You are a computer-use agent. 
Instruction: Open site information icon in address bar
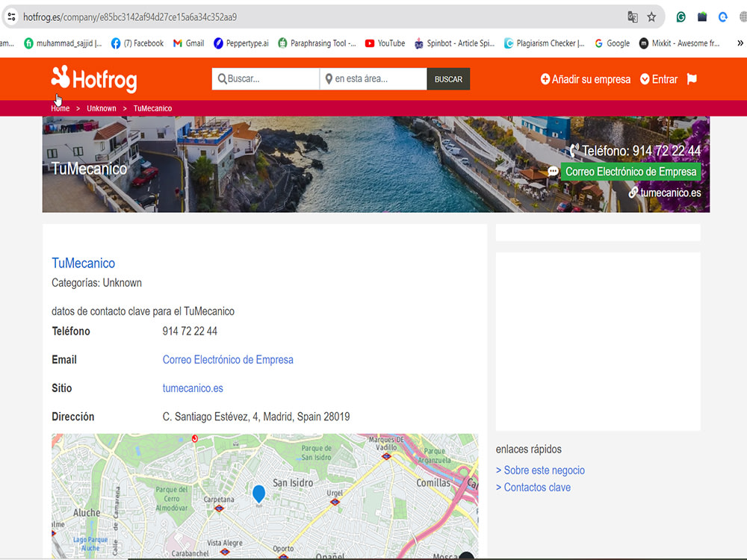click(11, 17)
